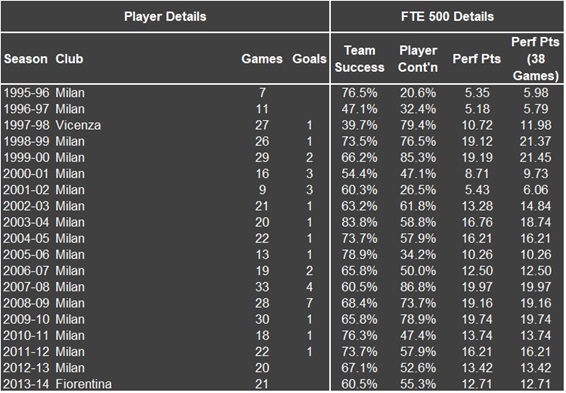Click the Perf Pts (38 Games) header
Screen dimensions: 566x393
536,59
